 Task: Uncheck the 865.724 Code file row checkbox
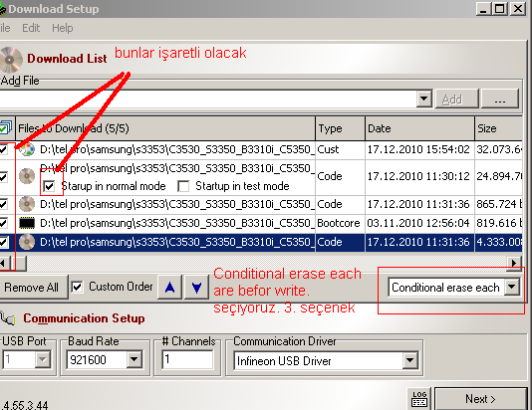tap(3, 204)
